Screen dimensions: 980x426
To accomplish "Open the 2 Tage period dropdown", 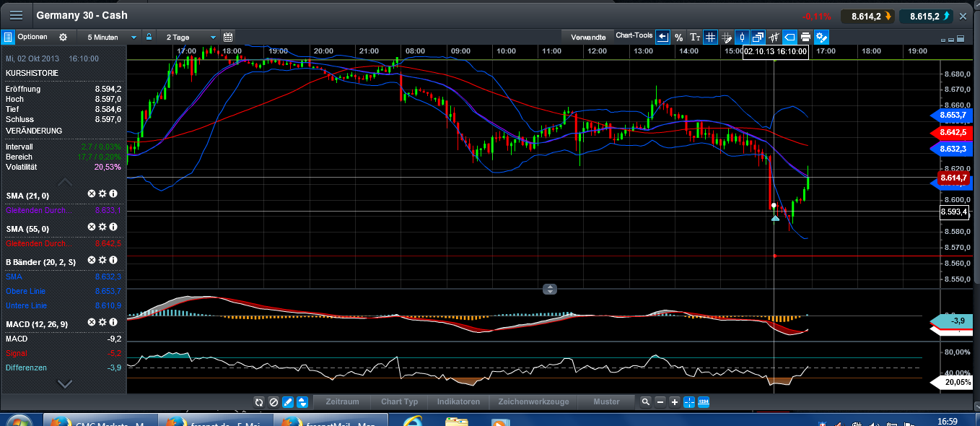I will click(190, 37).
